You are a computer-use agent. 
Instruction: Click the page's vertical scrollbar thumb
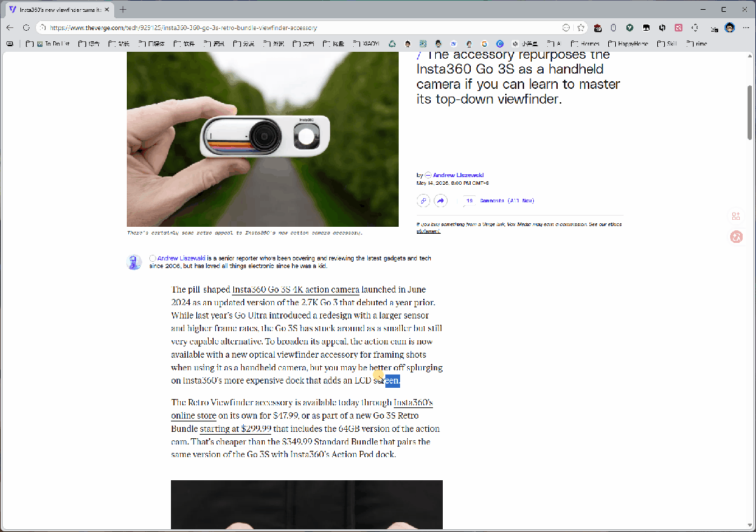[x=749, y=112]
